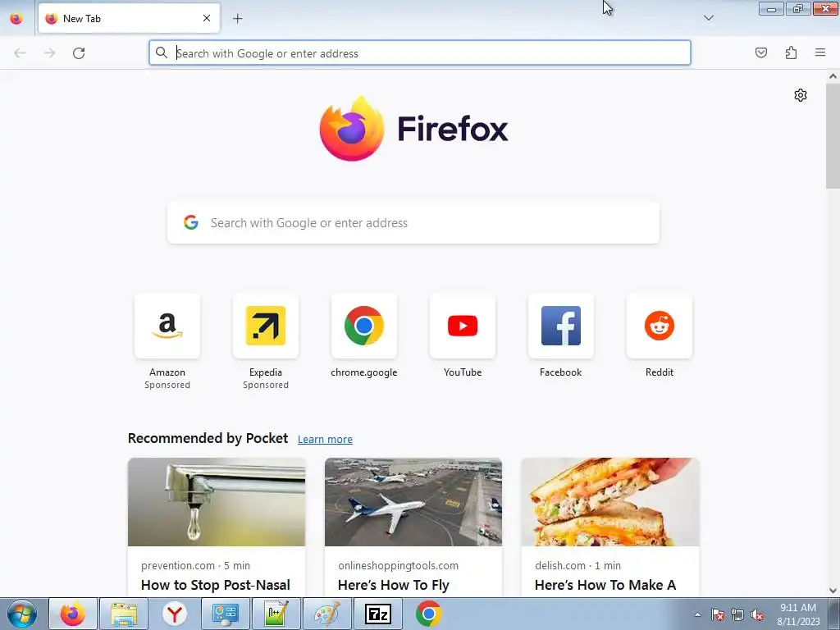Open new tab personalize gear icon
The width and height of the screenshot is (840, 630).
(x=801, y=95)
